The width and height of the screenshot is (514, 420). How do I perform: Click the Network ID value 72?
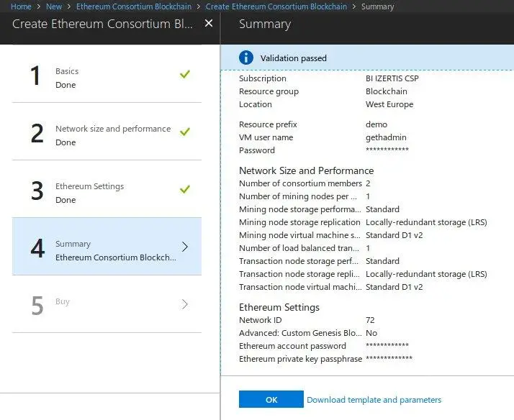click(x=370, y=320)
